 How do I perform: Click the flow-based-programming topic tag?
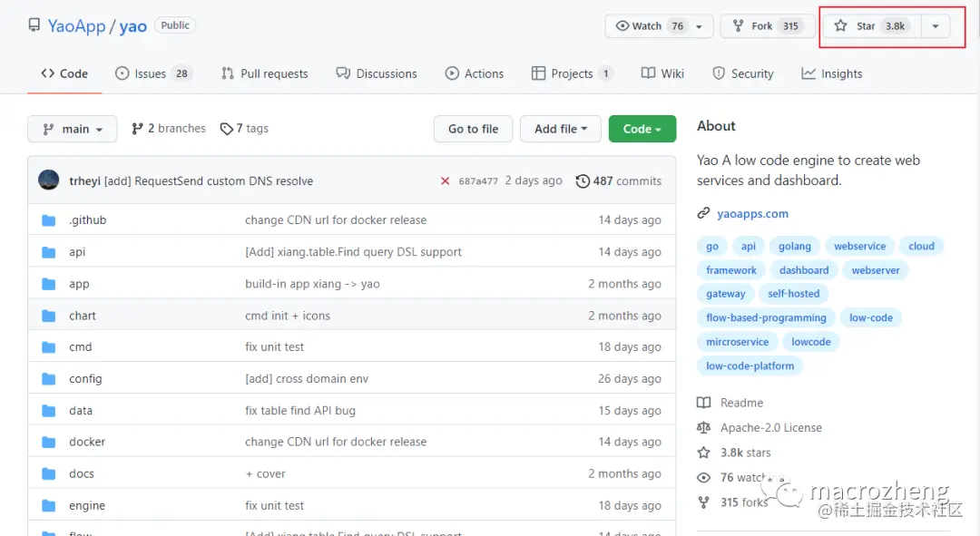pos(766,318)
